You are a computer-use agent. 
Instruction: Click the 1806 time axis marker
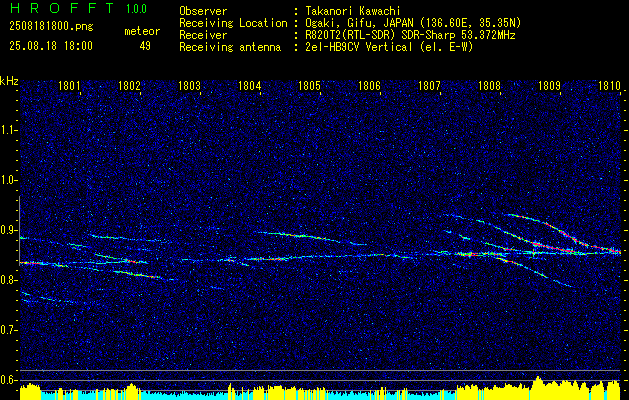pos(369,85)
